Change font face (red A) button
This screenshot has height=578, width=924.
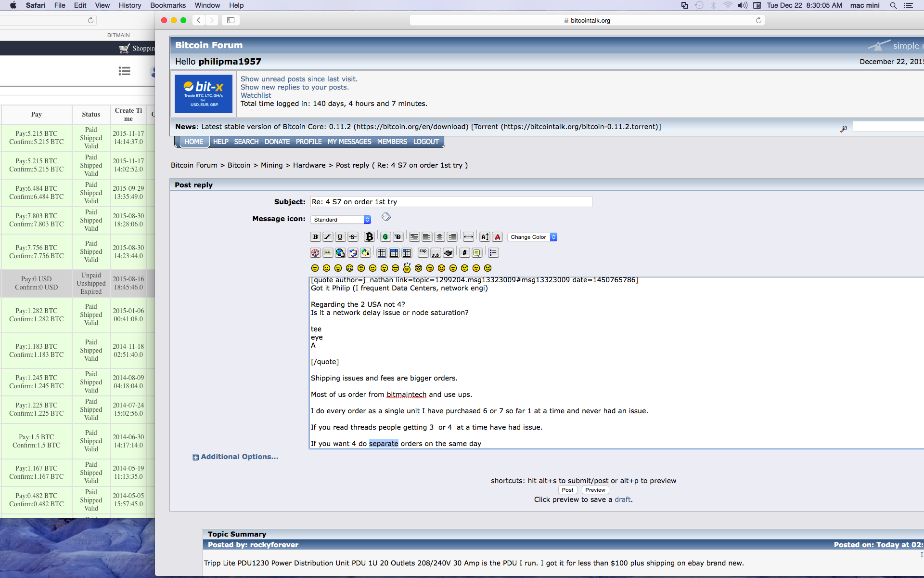point(498,236)
